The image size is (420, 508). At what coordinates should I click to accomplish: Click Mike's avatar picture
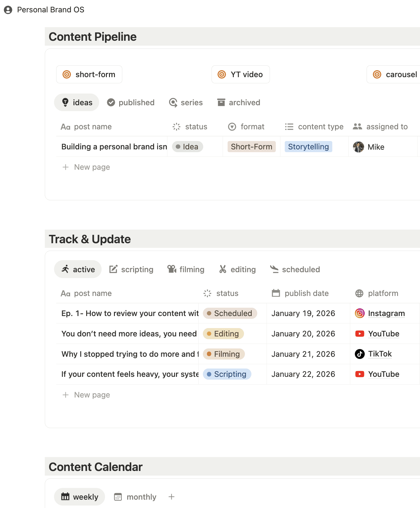[359, 147]
